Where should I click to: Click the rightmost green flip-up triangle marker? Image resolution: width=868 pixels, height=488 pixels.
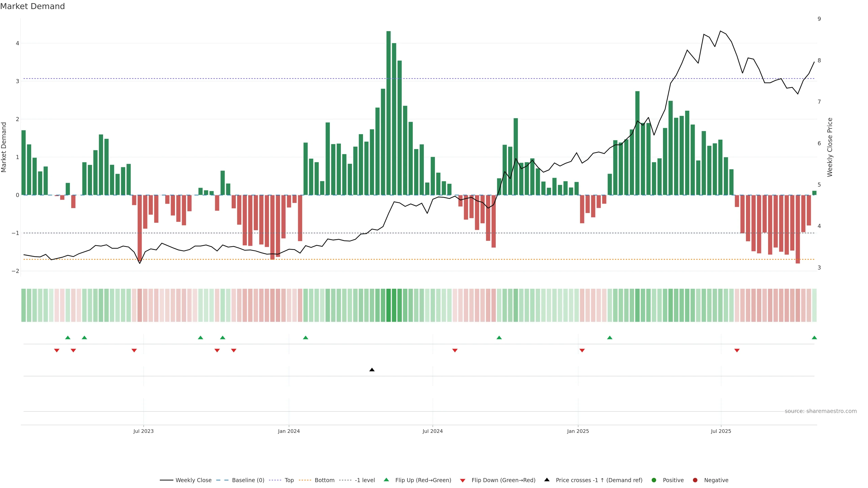coord(814,338)
